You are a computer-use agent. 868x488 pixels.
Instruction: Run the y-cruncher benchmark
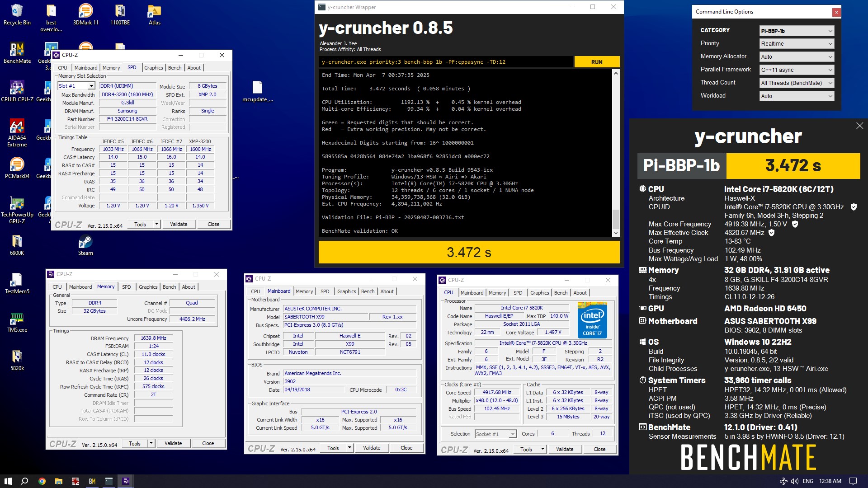tap(597, 62)
